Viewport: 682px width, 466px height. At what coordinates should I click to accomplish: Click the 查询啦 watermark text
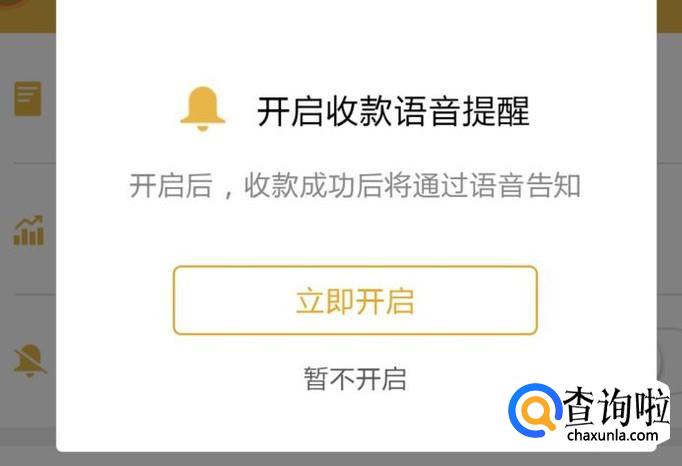click(616, 406)
